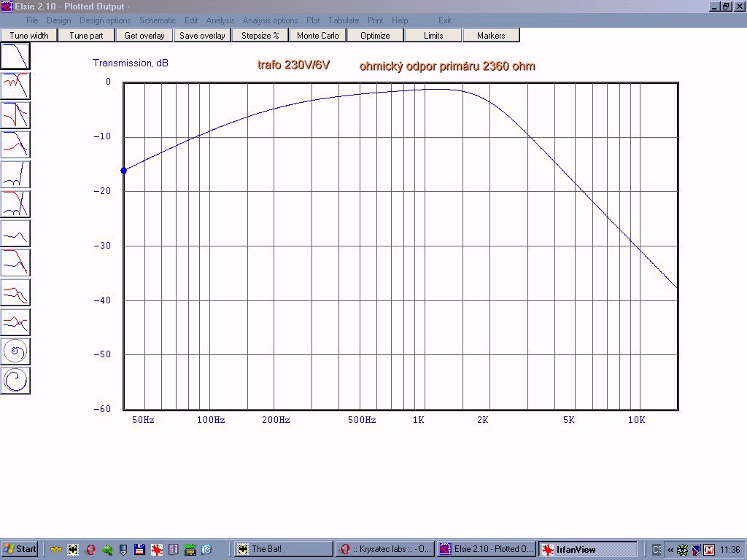Screen dimensions: 747x560
Task: Launch Opera from quick launch bar
Action: pos(90,550)
